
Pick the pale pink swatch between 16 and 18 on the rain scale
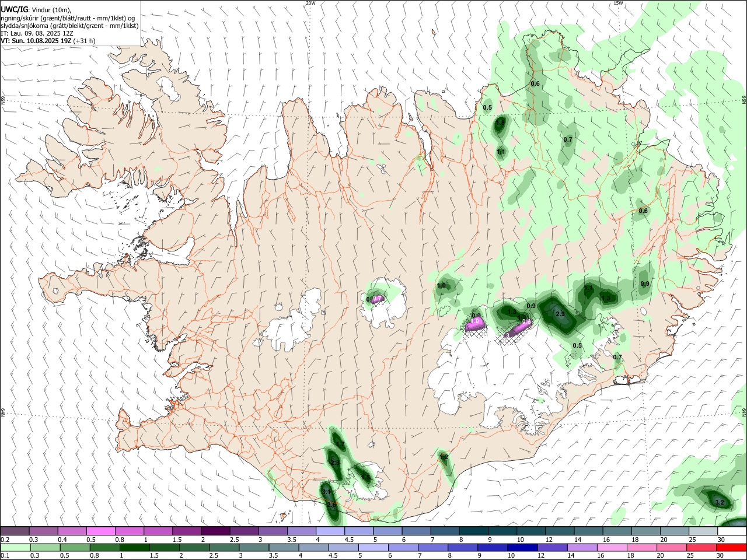[x=612, y=547]
